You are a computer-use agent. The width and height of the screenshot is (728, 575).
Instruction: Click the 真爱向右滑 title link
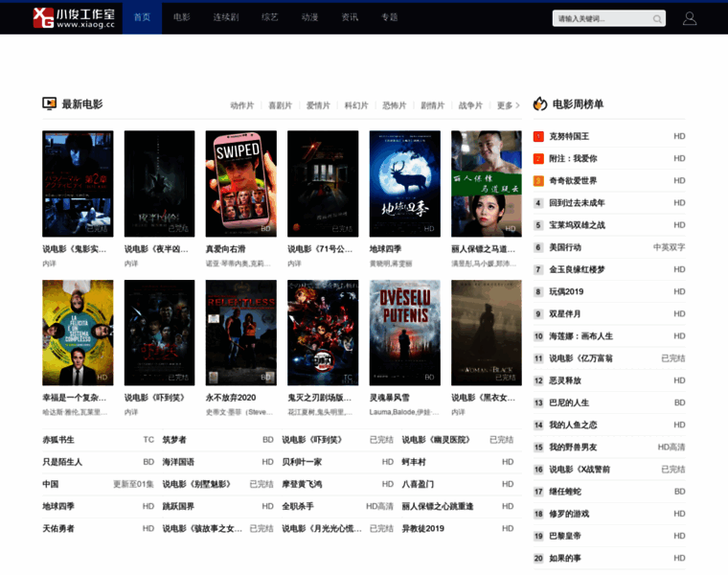[x=226, y=249]
